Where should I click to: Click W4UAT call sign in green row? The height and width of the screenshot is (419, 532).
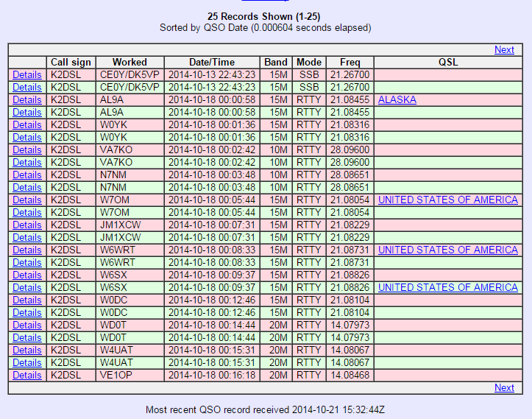(x=130, y=362)
